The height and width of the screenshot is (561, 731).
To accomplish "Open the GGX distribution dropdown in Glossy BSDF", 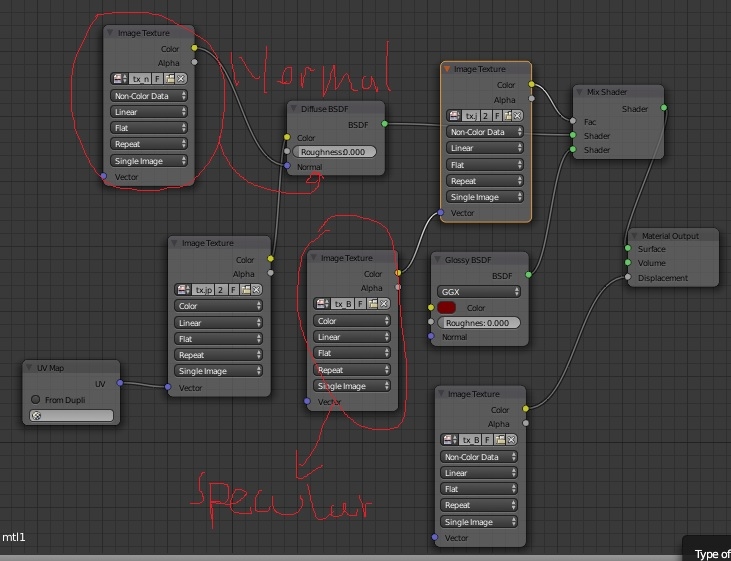I will [x=479, y=292].
